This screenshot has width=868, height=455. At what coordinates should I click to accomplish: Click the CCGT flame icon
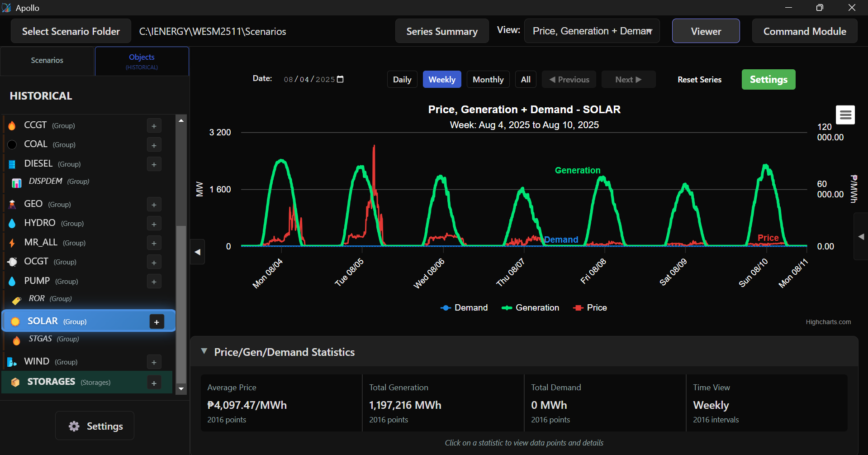(x=12, y=125)
